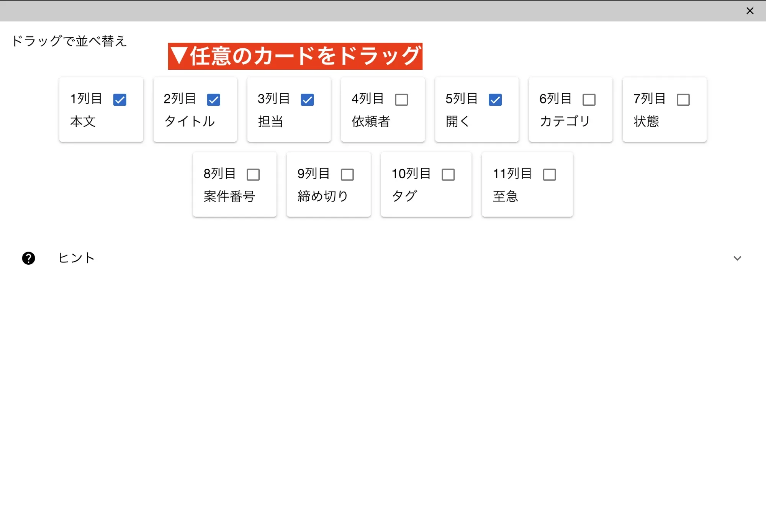
Task: Click the red 任意のカードをドラッグ banner
Action: (295, 56)
